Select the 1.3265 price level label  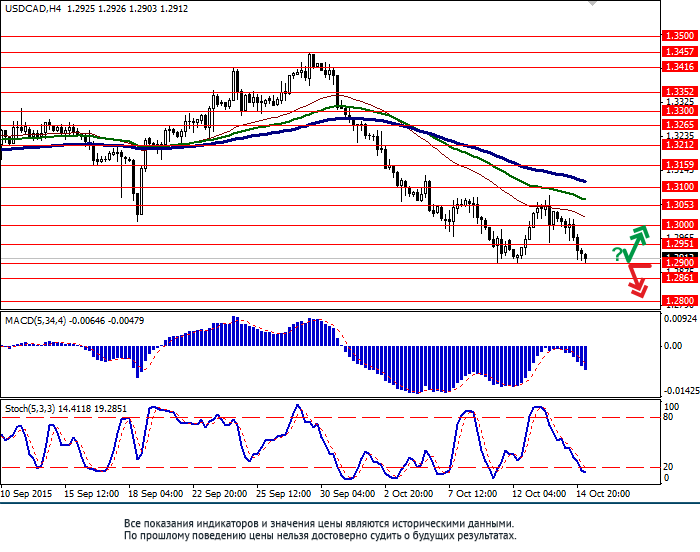click(680, 125)
